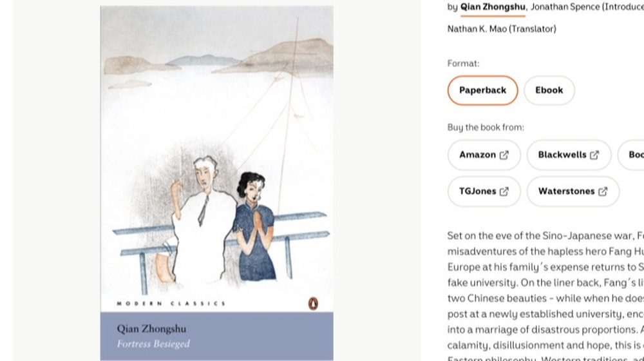Viewport: 644px width, 361px height.
Task: Click the external link icon beside Amazon
Action: 504,155
